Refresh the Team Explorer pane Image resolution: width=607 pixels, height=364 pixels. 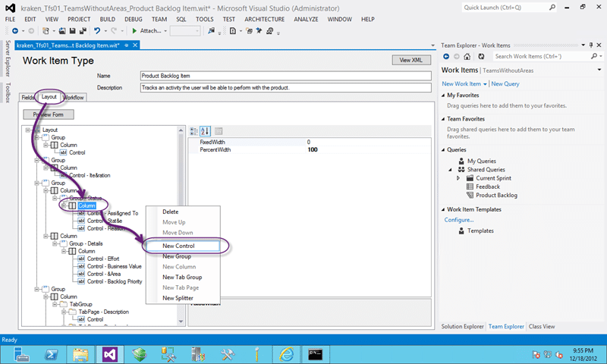481,56
